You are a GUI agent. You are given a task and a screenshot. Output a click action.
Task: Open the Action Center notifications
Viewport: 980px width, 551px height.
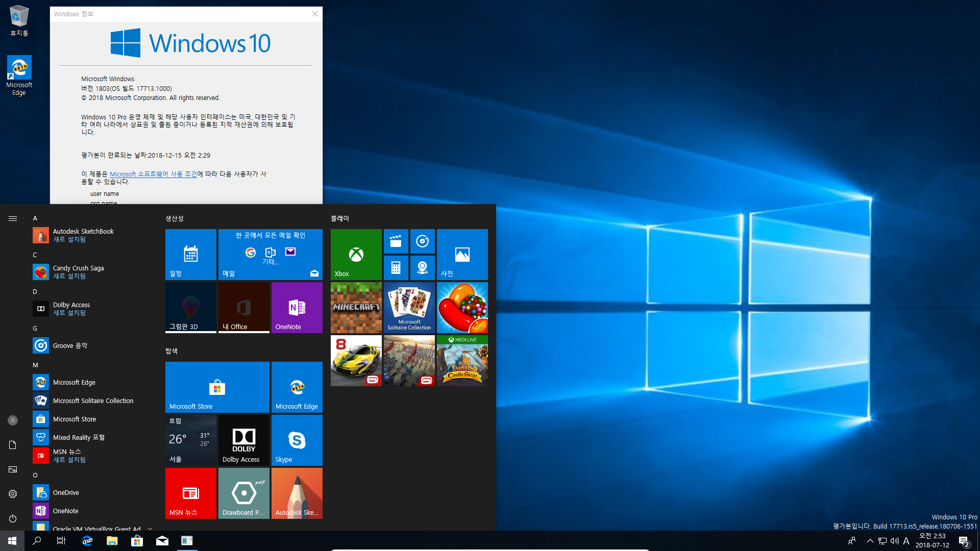coord(964,541)
